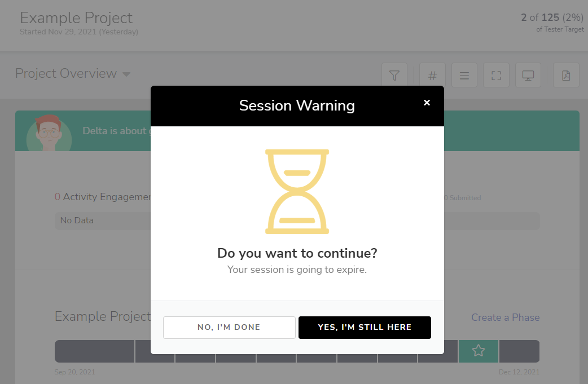Click the No Data progress bar
588x384 pixels.
102,220
